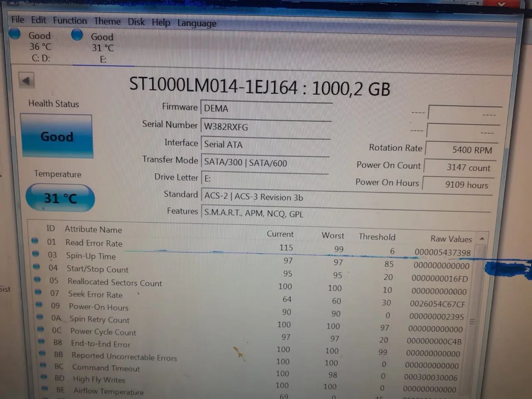The image size is (532, 399).
Task: Click the status dot for Power-On Hours
Action: click(39, 304)
